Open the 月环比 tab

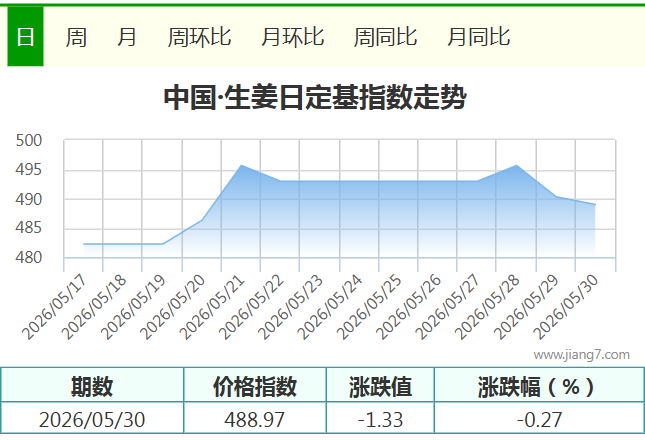point(292,37)
